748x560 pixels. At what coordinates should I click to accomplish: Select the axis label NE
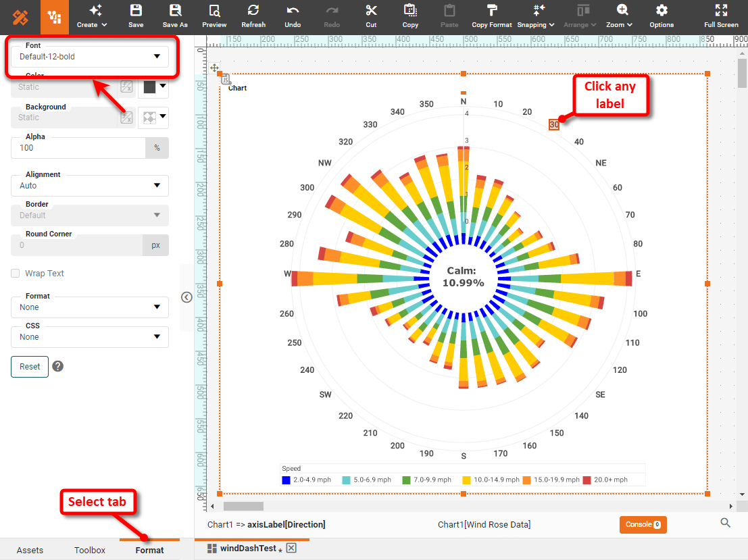(601, 163)
